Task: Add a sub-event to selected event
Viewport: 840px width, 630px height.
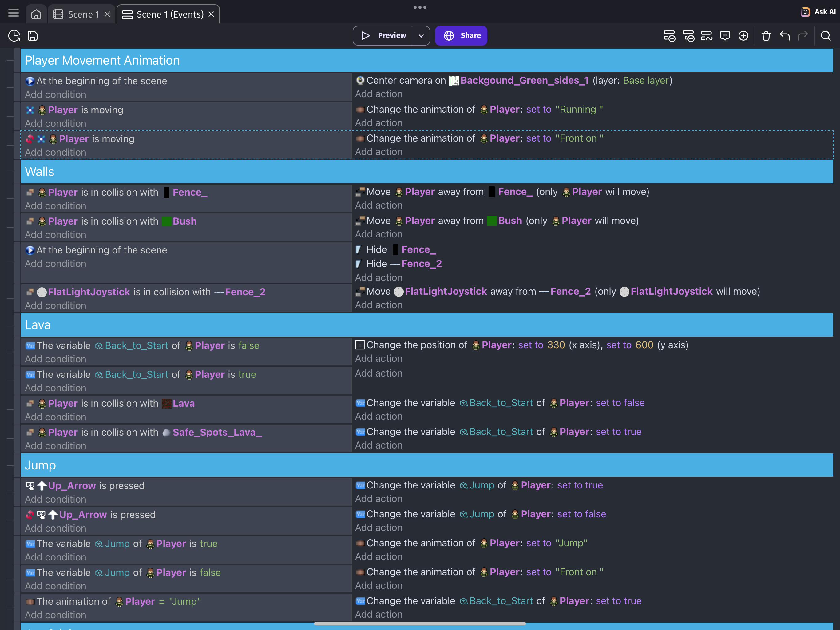Action: click(688, 36)
